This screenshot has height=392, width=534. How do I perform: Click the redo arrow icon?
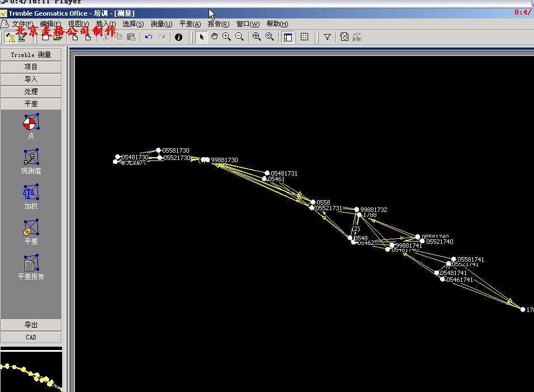162,37
